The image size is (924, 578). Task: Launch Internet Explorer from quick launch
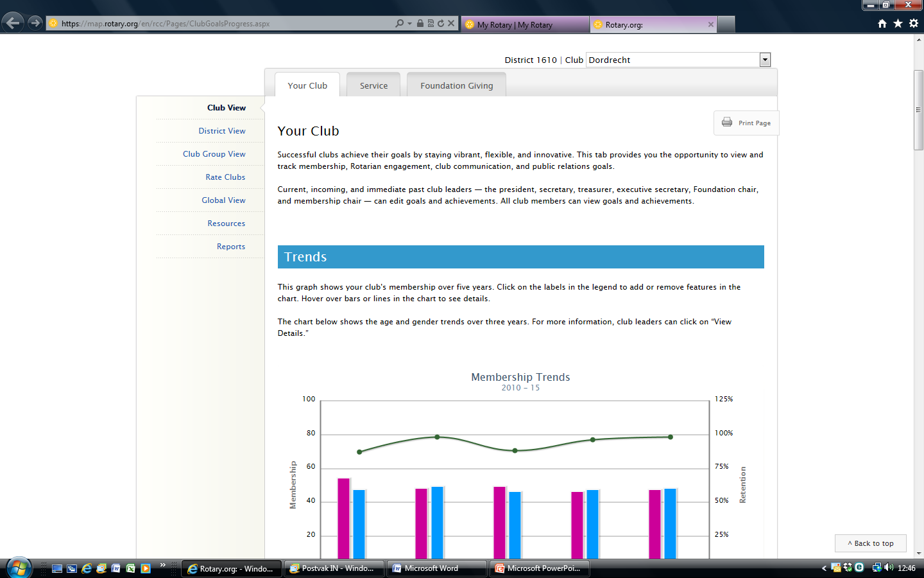point(87,568)
